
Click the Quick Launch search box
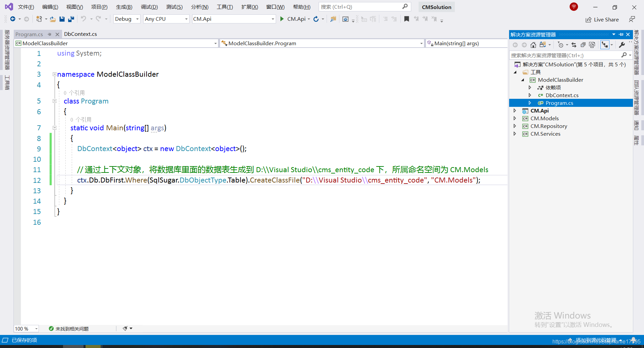coord(365,7)
